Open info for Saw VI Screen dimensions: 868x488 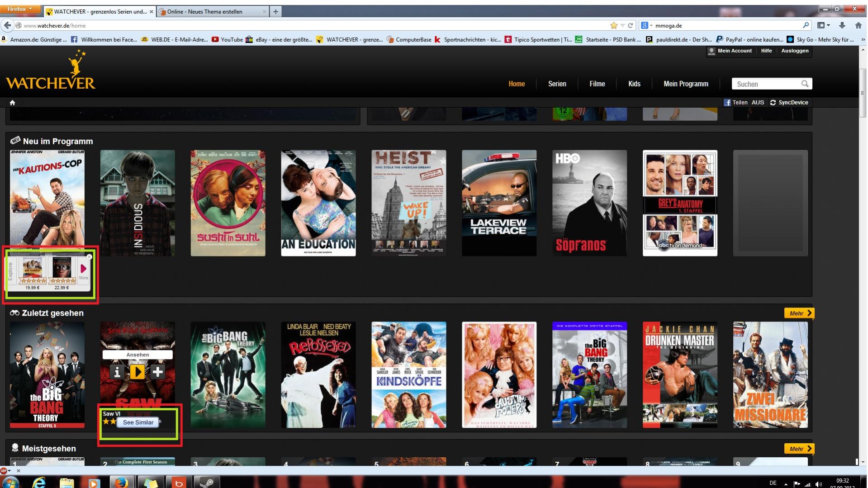[117, 372]
